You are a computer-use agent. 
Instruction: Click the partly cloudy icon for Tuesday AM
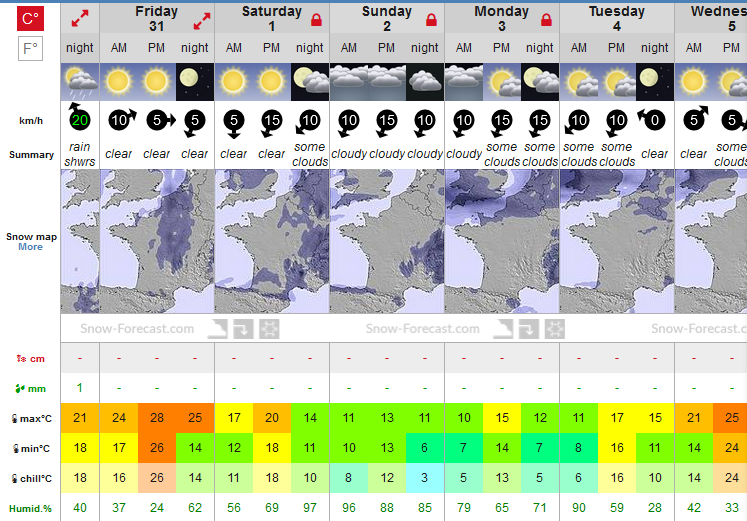pyautogui.click(x=579, y=82)
